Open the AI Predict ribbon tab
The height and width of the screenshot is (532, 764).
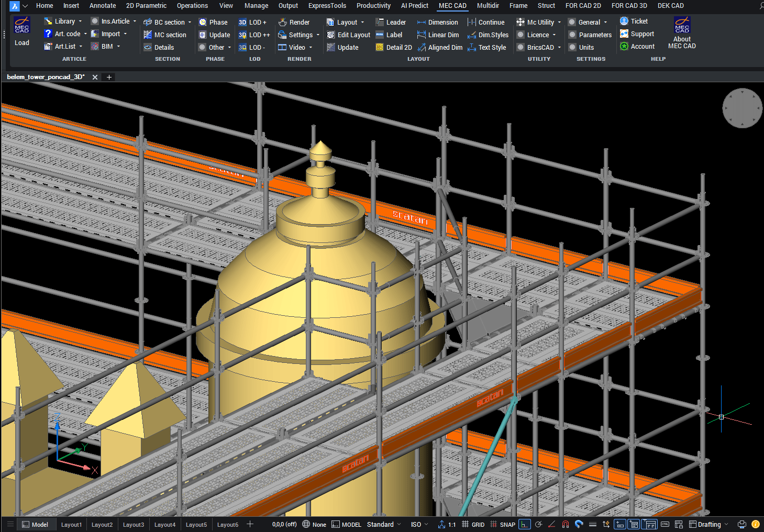(x=415, y=6)
